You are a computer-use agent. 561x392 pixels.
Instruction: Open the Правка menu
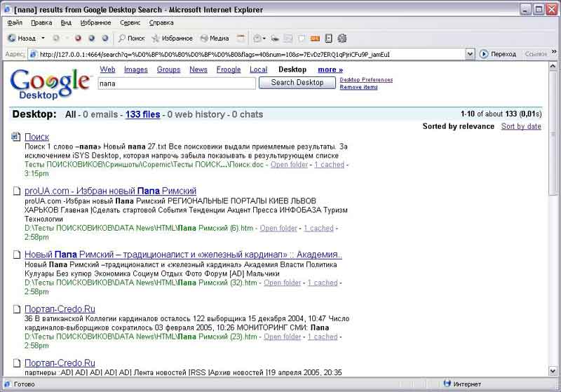point(41,22)
